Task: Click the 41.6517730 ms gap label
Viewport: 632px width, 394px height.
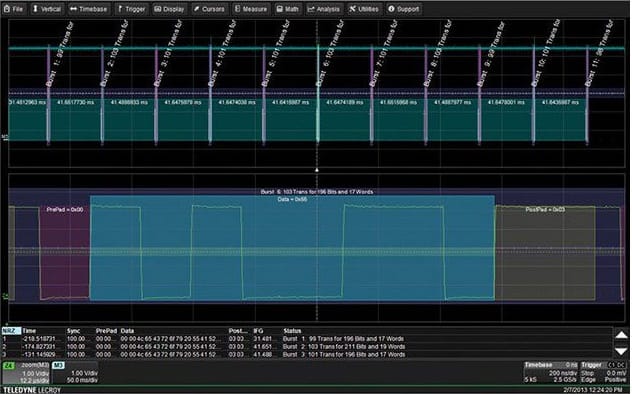Action: (x=75, y=102)
